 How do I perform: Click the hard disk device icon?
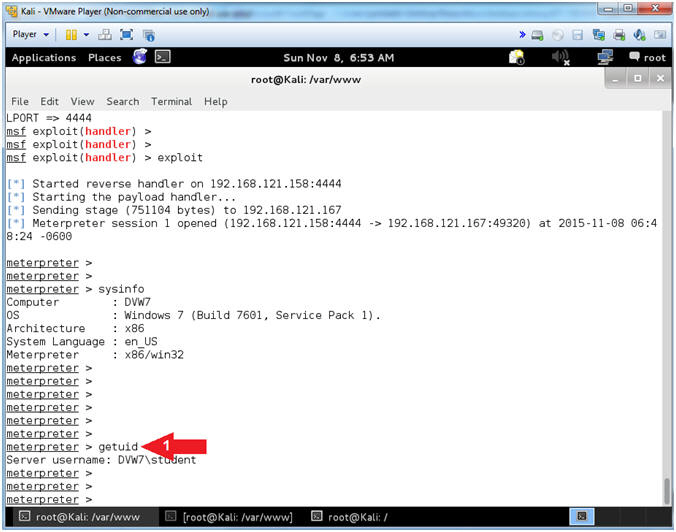point(537,35)
